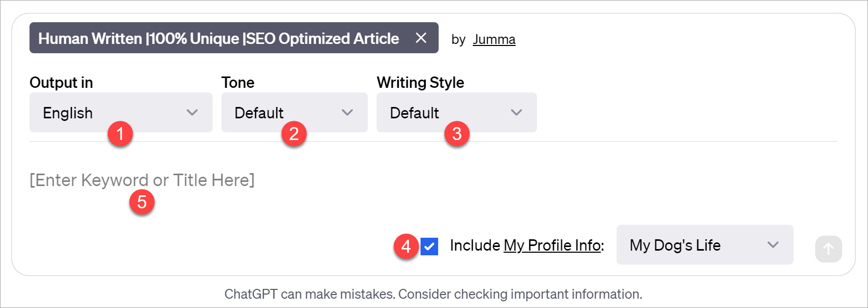This screenshot has width=868, height=308.
Task: Click the chevron arrow in Writing Style selector
Action: point(516,113)
